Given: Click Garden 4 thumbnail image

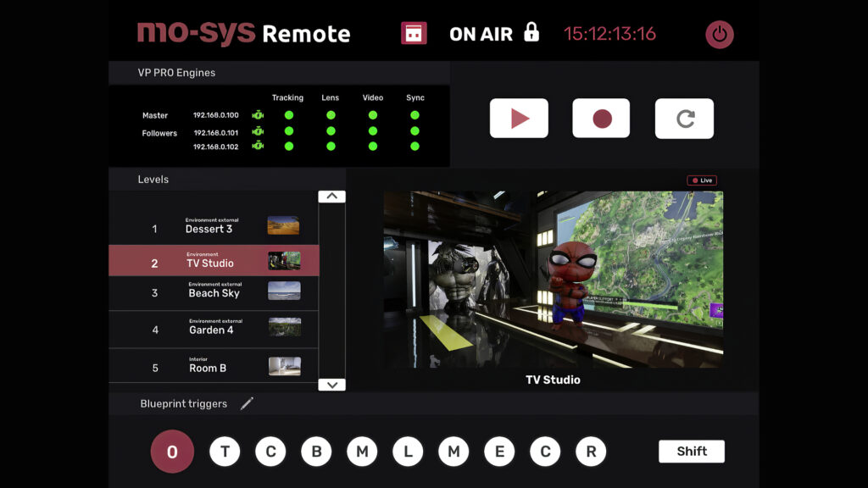Looking at the screenshot, I should pyautogui.click(x=285, y=327).
